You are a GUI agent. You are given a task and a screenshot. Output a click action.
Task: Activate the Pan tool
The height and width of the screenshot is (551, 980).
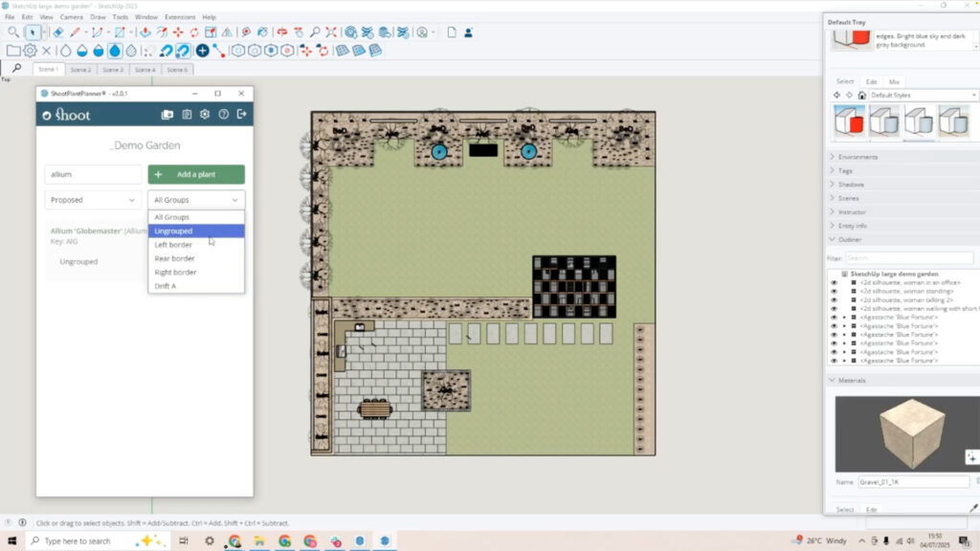[299, 33]
